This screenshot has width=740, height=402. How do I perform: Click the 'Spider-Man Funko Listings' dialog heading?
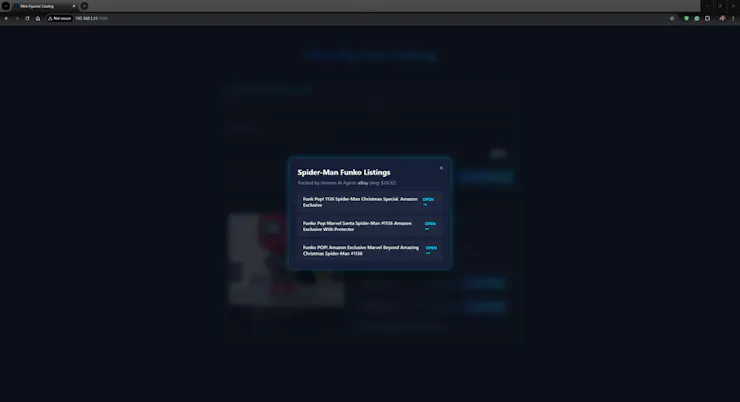pos(344,172)
